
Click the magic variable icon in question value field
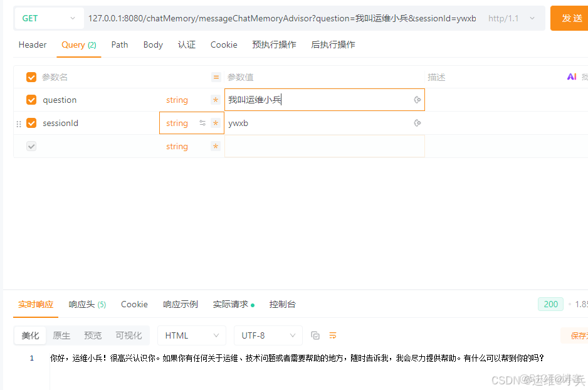pyautogui.click(x=417, y=100)
